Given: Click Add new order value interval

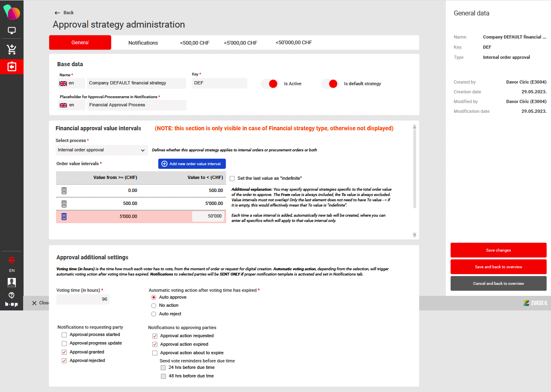Looking at the screenshot, I should click(192, 164).
